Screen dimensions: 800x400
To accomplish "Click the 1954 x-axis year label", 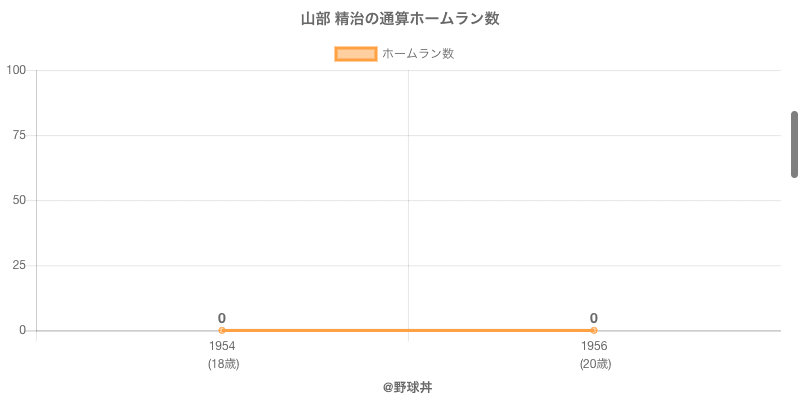I will click(222, 346).
